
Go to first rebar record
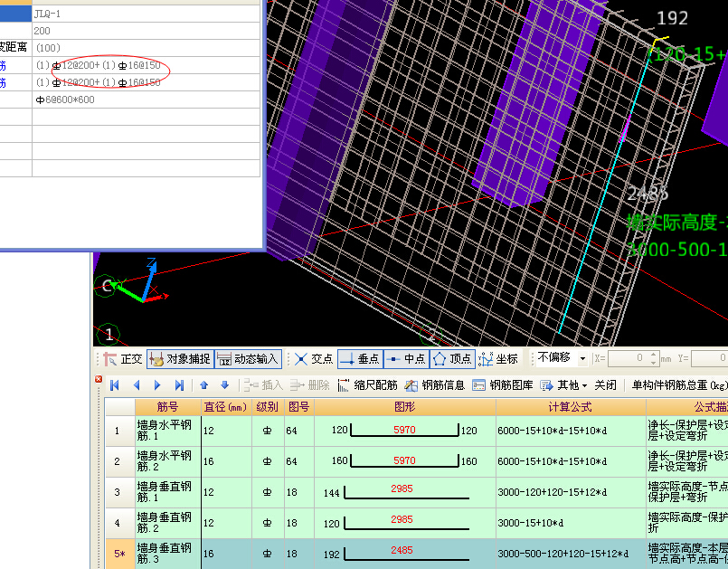pos(115,385)
